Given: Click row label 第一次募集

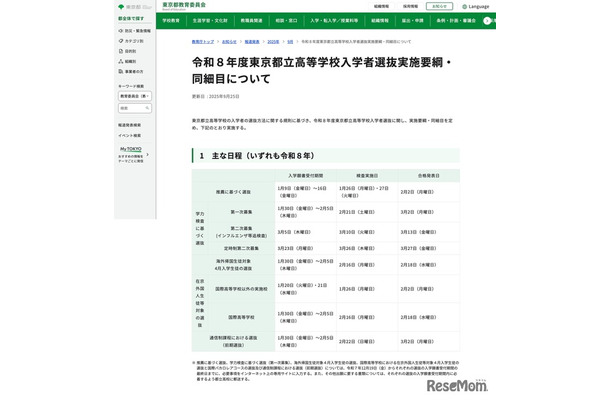Looking at the screenshot, I should pos(241,212).
